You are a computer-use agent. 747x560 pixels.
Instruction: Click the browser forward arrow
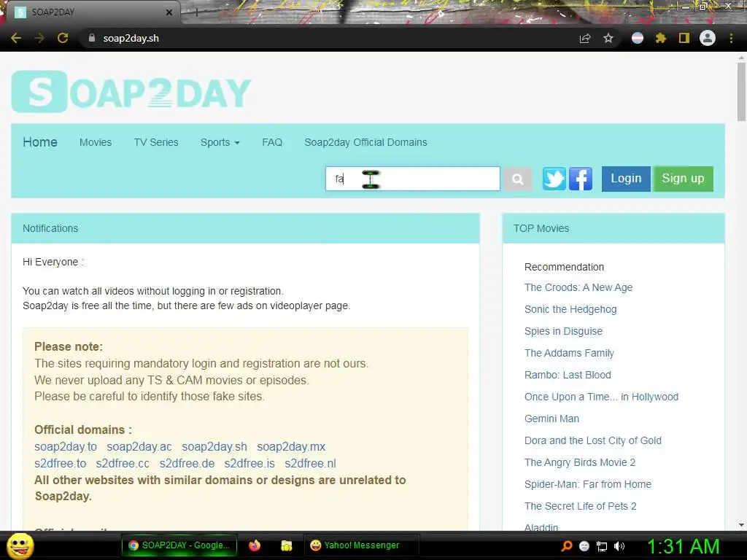click(x=39, y=38)
